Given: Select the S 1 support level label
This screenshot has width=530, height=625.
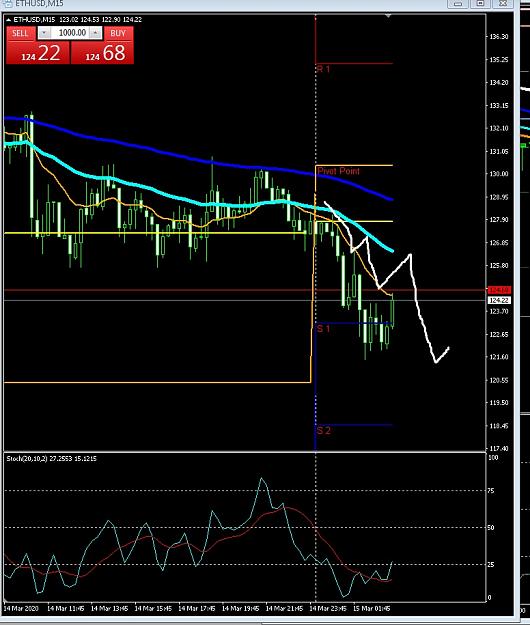Looking at the screenshot, I should 324,329.
